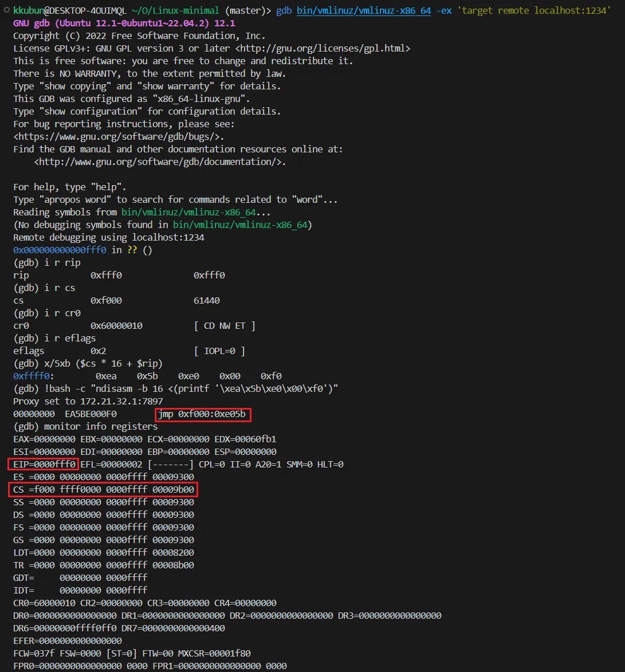Click the vmlinuz path after 'Reading symbols from'

(x=188, y=213)
